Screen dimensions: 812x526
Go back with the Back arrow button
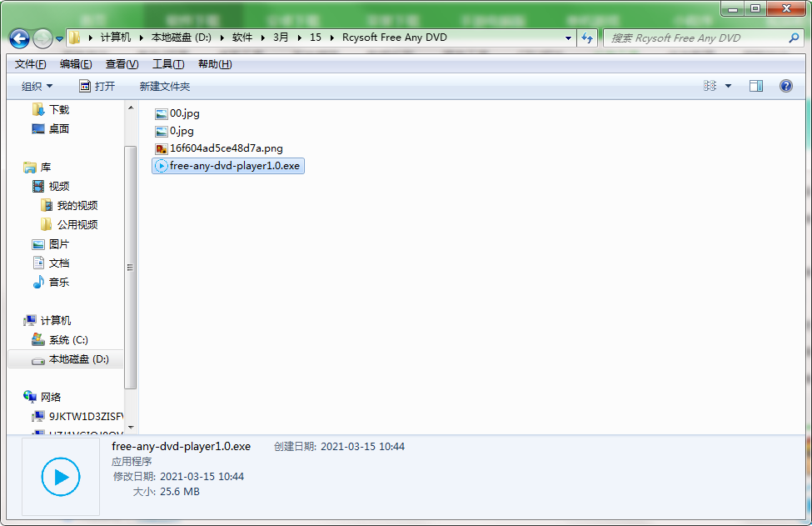(x=20, y=38)
